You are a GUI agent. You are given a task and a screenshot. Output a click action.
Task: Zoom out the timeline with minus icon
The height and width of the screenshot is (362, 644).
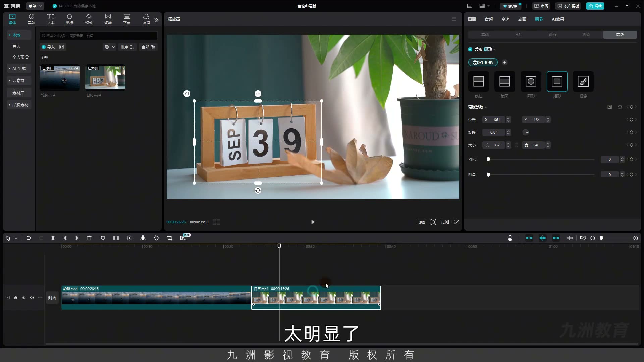point(593,238)
